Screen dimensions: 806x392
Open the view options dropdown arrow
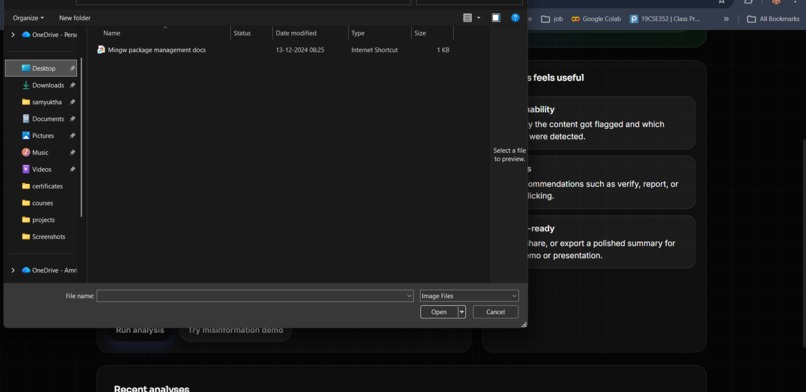479,18
